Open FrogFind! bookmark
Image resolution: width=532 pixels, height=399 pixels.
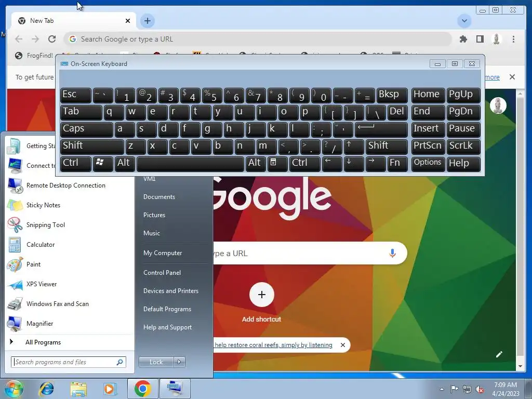click(34, 55)
